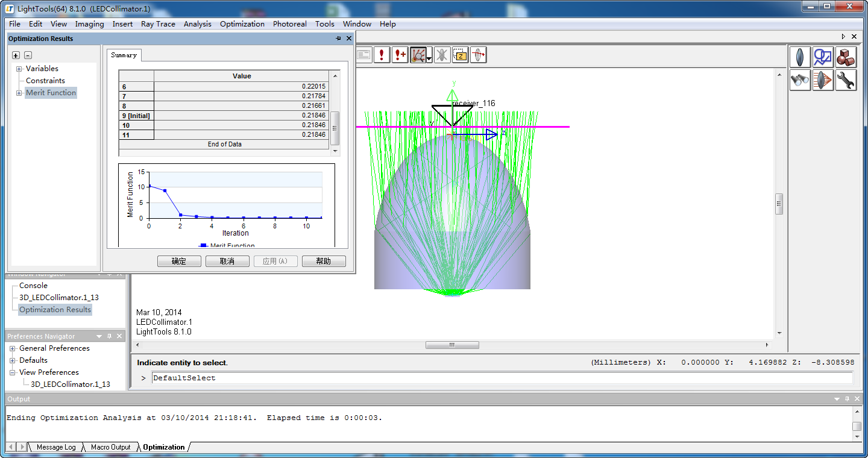Pin the Optimization Results panel
This screenshot has height=458, width=868.
point(339,38)
